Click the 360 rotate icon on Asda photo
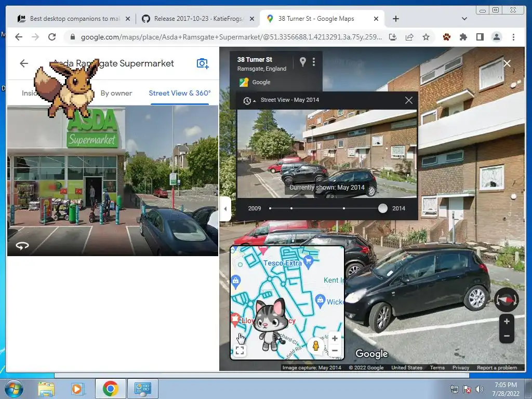The width and height of the screenshot is (532, 399). click(x=22, y=246)
